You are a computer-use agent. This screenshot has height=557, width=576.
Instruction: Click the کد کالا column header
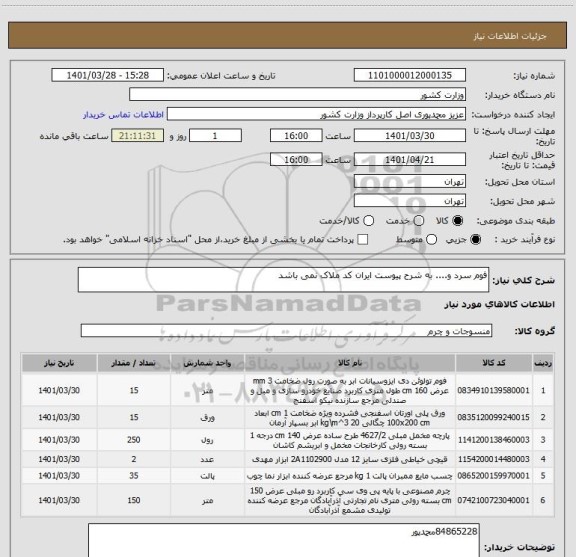click(x=494, y=363)
